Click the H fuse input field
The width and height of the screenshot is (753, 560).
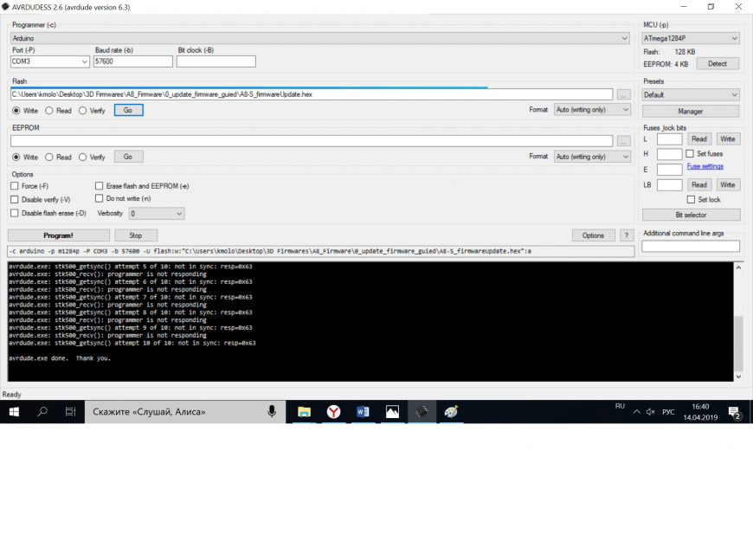669,154
